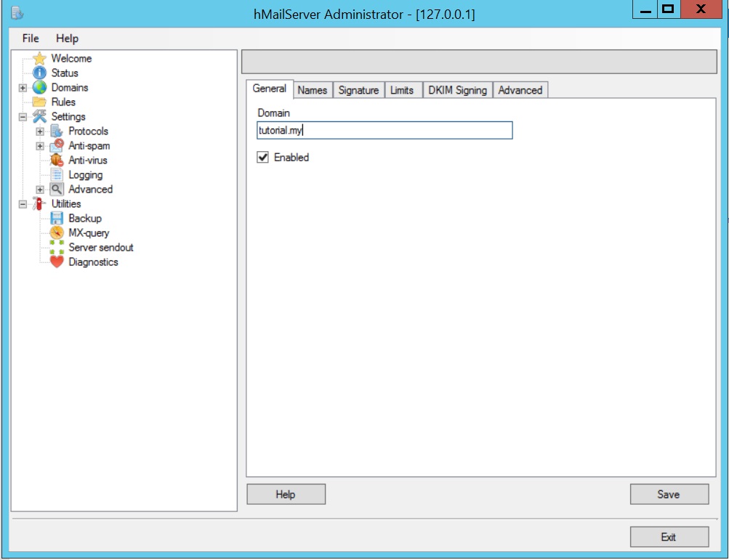Click the Advanced magnifier icon in tree
This screenshot has width=729, height=560.
pyautogui.click(x=57, y=189)
